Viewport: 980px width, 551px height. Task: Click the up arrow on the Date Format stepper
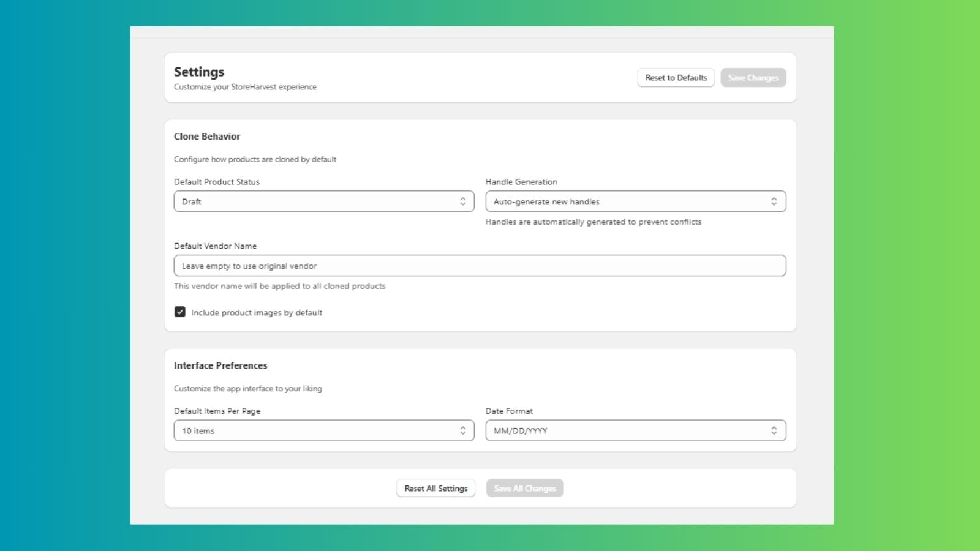tap(775, 428)
